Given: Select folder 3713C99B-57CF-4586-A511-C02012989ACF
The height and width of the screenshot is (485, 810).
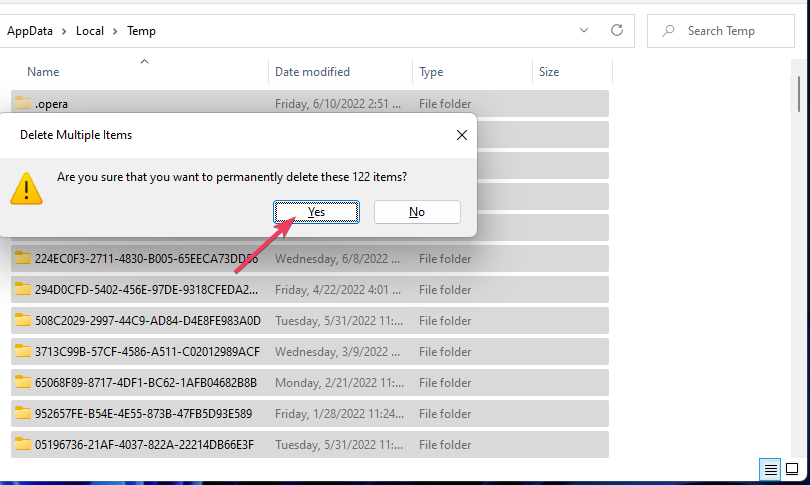Looking at the screenshot, I should tap(147, 352).
